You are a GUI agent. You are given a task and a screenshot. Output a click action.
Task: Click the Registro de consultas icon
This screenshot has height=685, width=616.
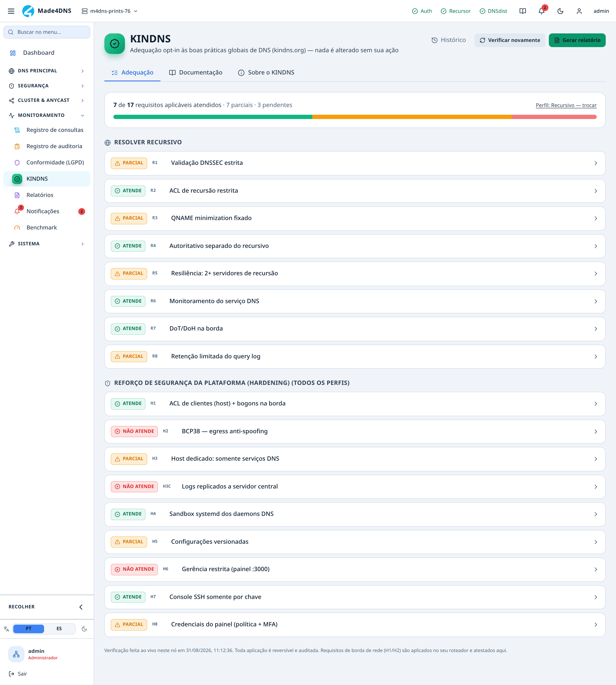click(x=17, y=130)
